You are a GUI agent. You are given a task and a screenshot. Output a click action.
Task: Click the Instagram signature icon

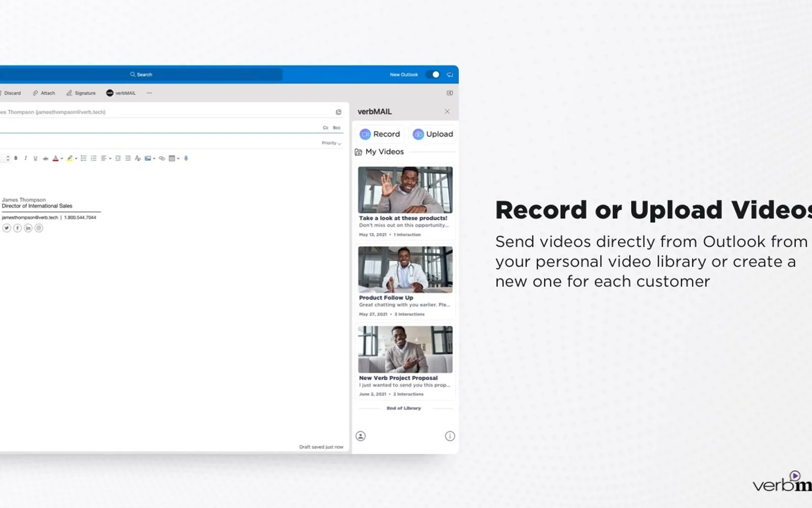tap(39, 228)
